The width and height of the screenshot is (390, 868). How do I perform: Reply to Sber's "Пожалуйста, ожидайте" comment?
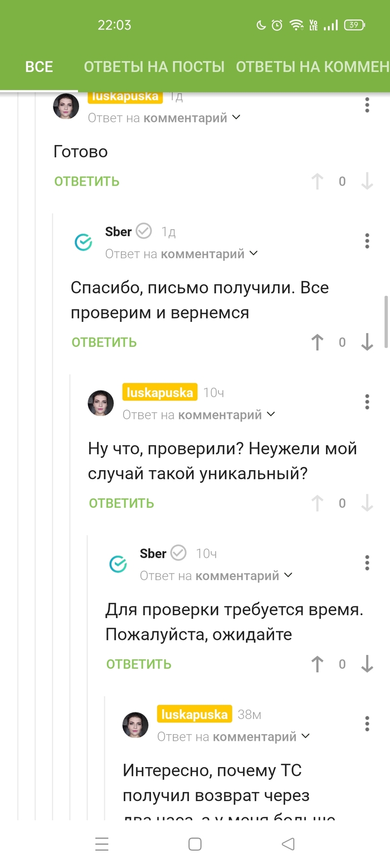pyautogui.click(x=139, y=664)
